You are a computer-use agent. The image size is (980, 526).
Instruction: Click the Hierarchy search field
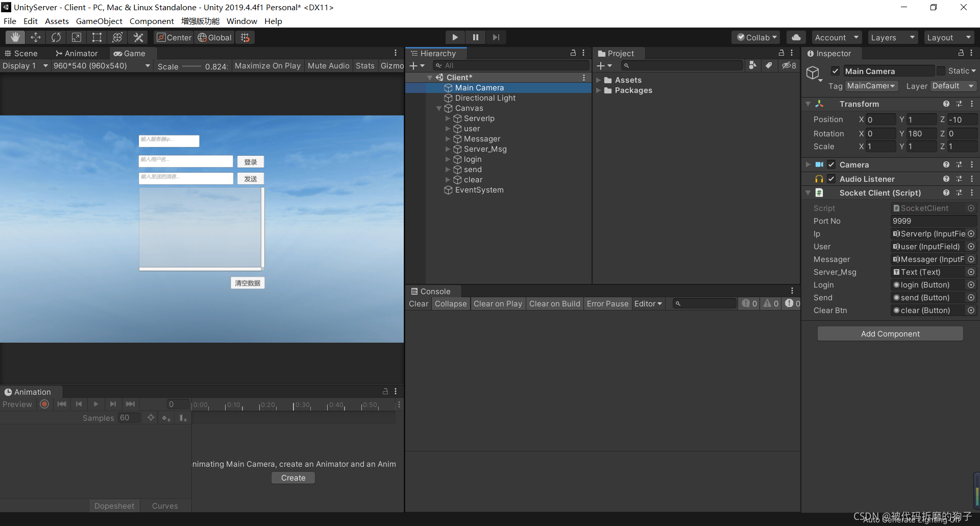click(510, 65)
